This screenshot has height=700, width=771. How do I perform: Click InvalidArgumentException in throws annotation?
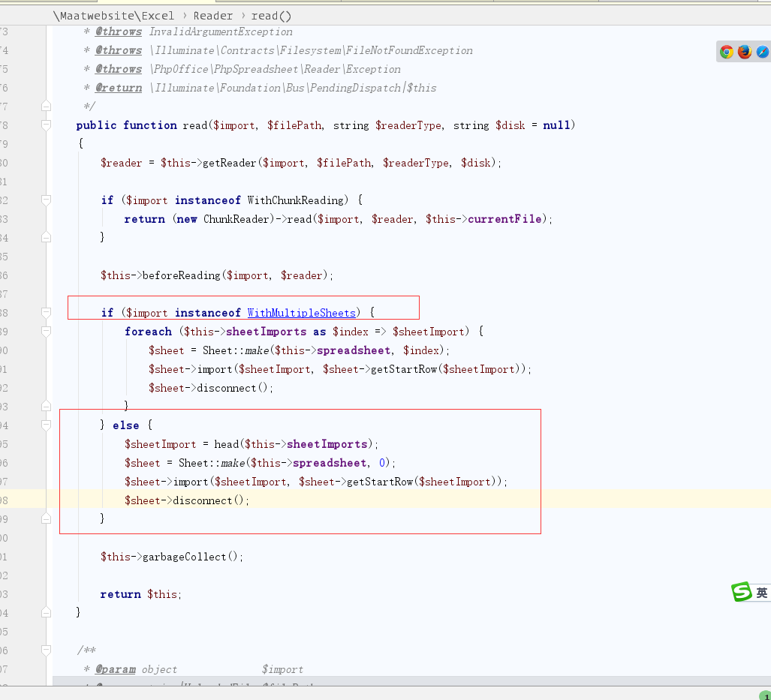point(221,32)
